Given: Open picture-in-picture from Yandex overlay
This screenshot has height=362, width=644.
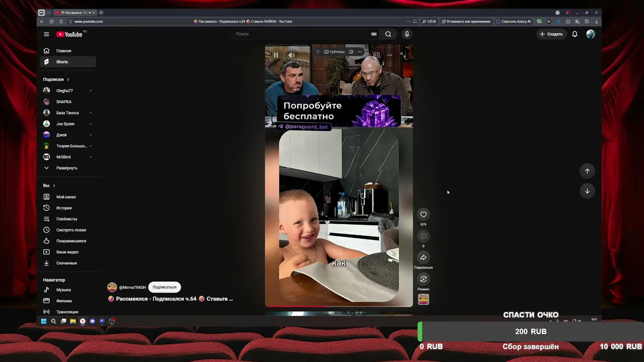Looking at the screenshot, I should coord(351,52).
